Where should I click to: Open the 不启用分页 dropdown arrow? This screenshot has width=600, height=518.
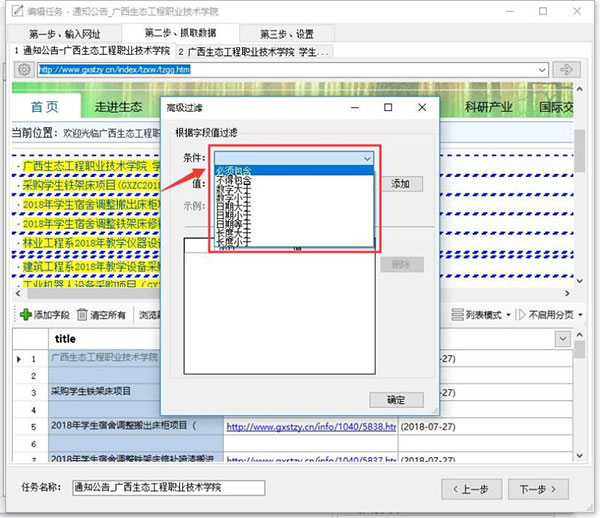coord(580,315)
